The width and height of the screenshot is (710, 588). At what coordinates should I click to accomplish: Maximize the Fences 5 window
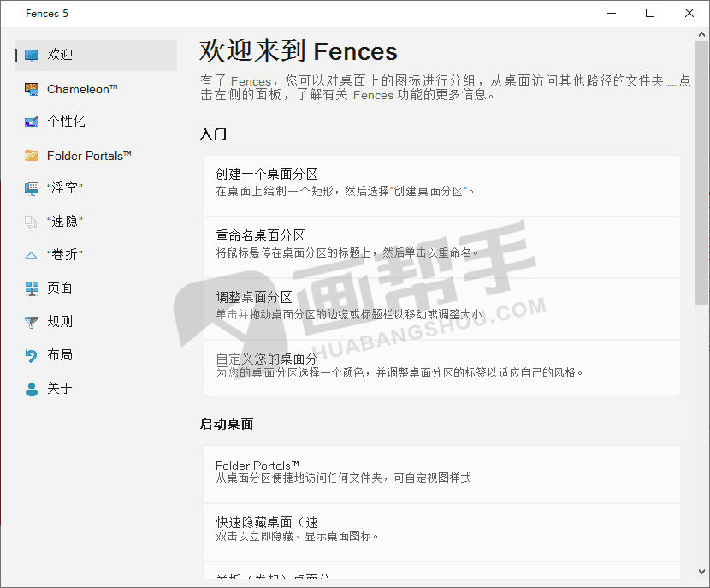tap(650, 13)
